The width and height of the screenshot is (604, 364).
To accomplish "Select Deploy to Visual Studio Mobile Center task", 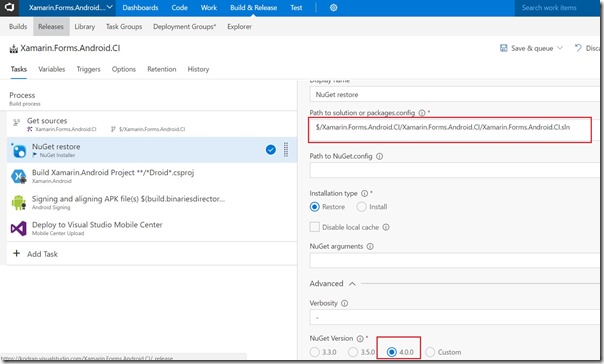I will click(x=152, y=228).
